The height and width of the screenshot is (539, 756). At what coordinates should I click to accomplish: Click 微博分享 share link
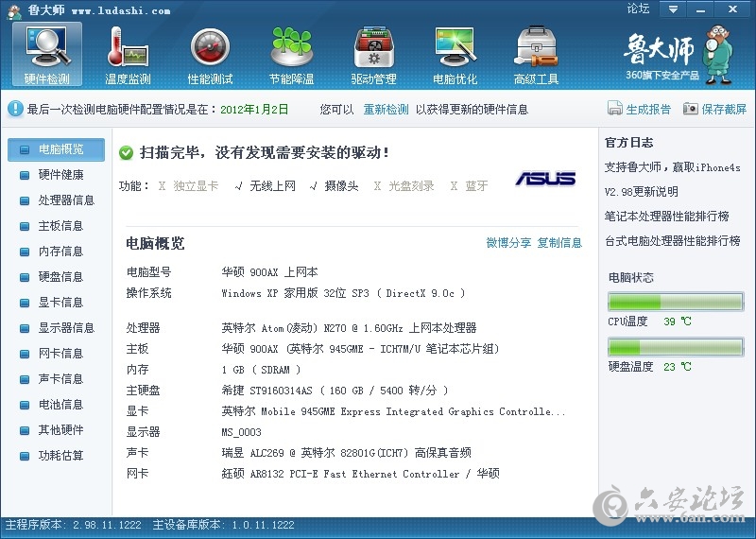pyautogui.click(x=508, y=243)
